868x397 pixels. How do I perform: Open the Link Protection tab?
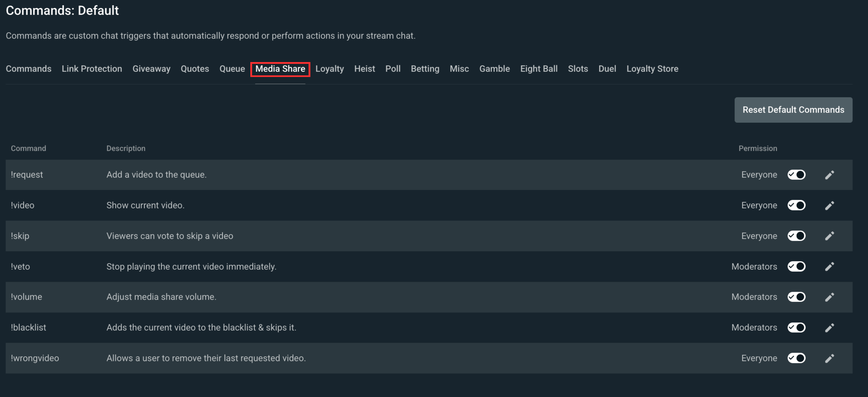[x=92, y=69]
